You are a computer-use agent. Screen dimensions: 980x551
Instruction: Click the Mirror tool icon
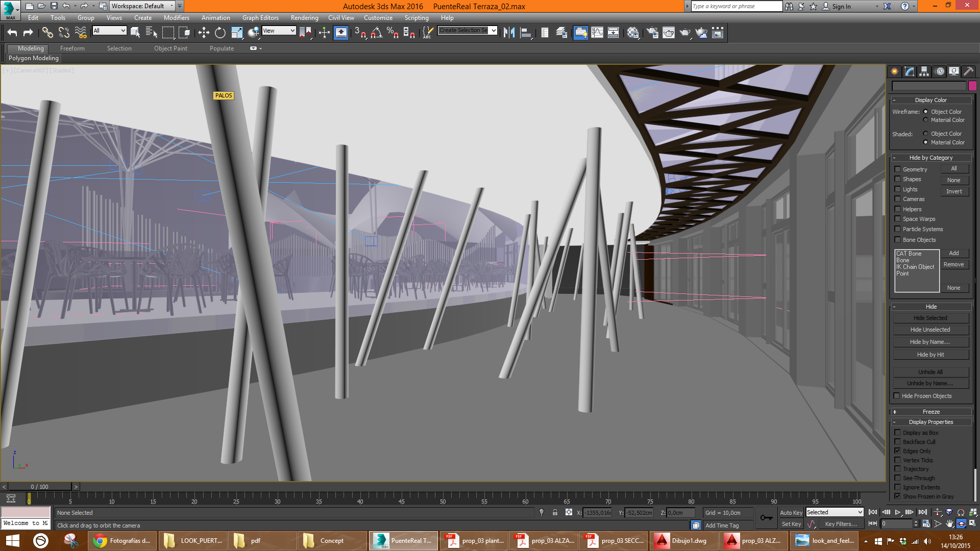(x=509, y=33)
